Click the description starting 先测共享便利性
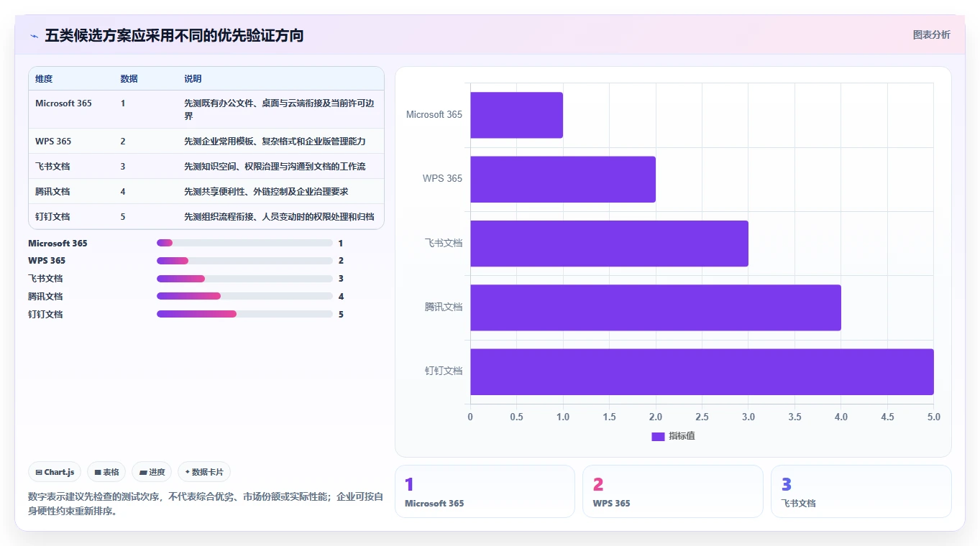The height and width of the screenshot is (546, 980). pyautogui.click(x=266, y=192)
